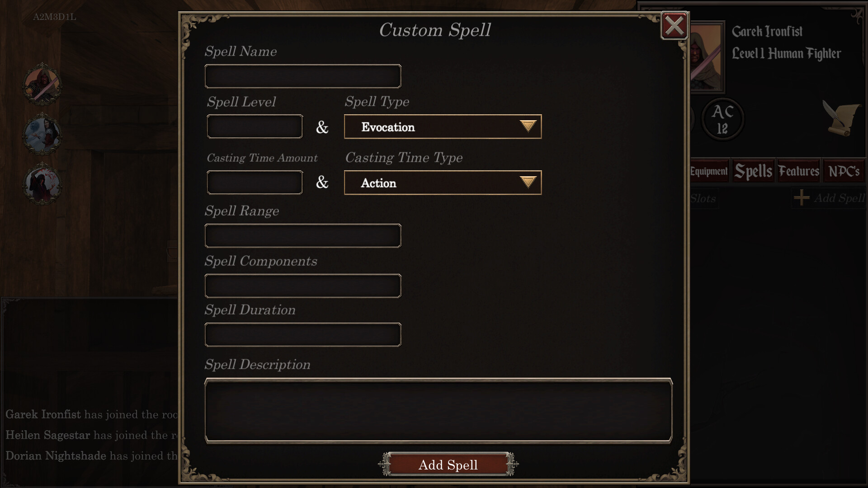Open the NPC's tab
The width and height of the screenshot is (868, 488).
(844, 171)
